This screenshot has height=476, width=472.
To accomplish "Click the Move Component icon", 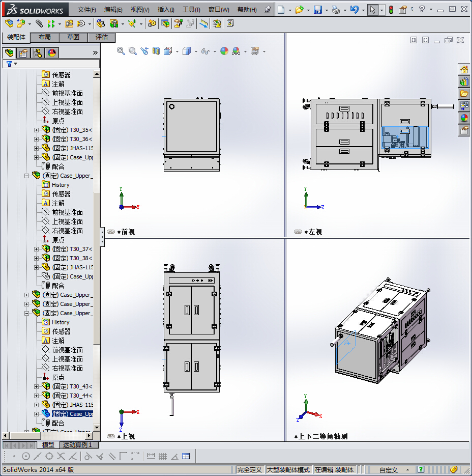I will pyautogui.click(x=81, y=23).
